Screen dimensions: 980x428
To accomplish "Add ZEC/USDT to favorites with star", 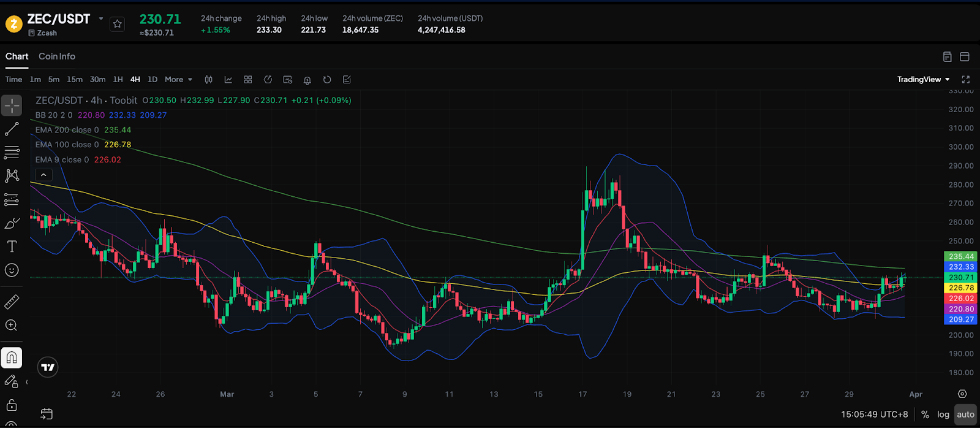I will coord(118,24).
